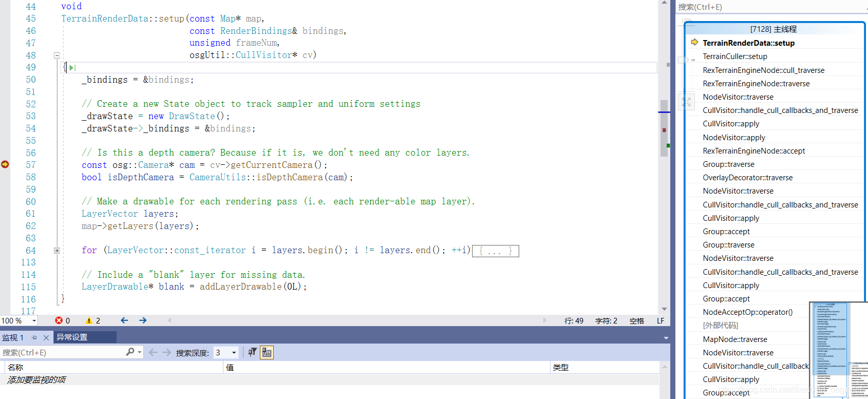This screenshot has height=399, width=868.
Task: Open the watch window options dropdown arrow
Action: 666,338
